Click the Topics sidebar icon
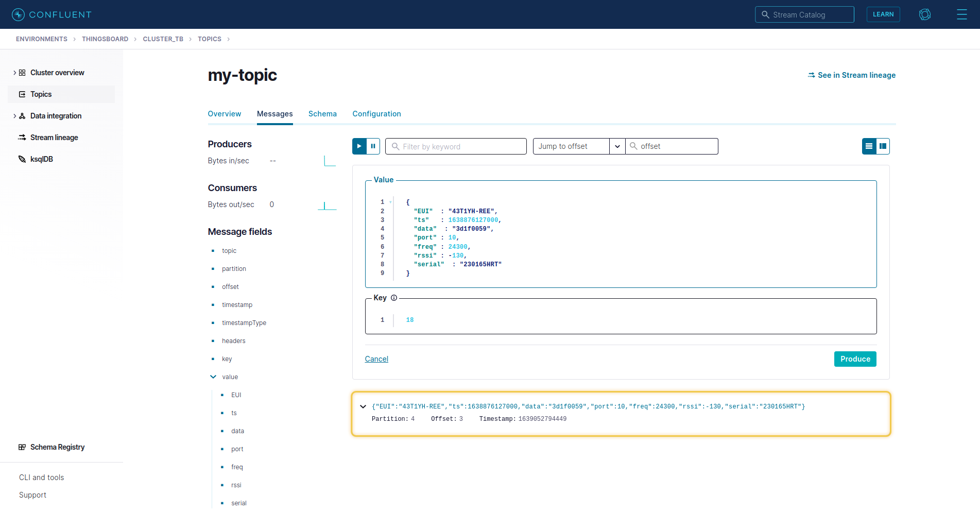 tap(22, 94)
